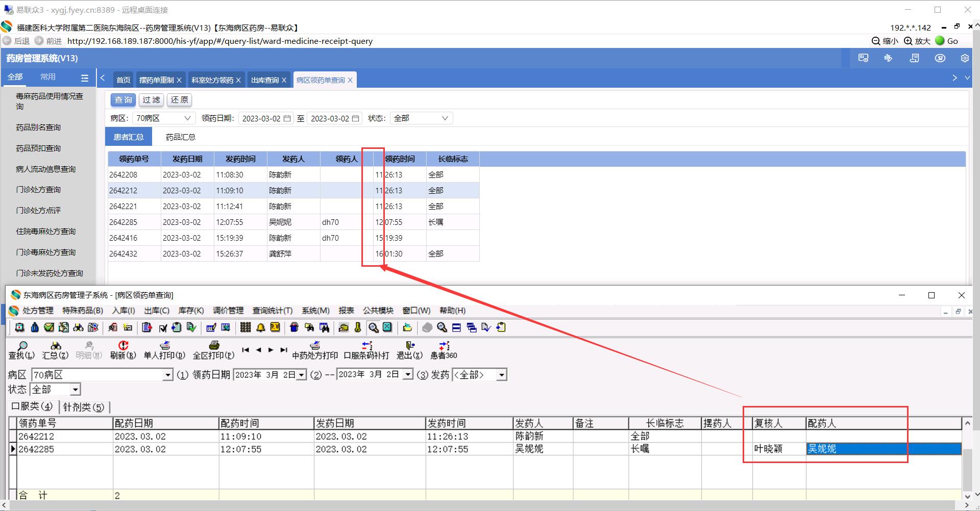Click the 查找(L) search icon
The image size is (980, 511).
point(22,346)
